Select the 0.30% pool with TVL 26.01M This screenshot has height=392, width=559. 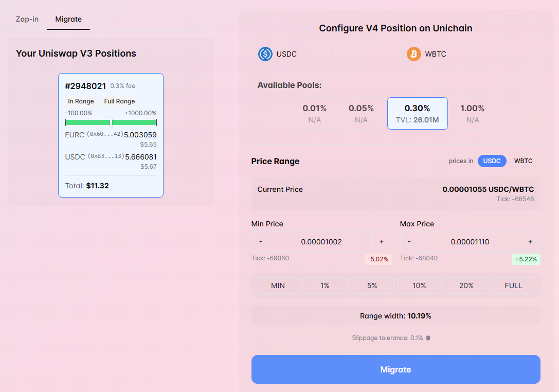tap(418, 113)
